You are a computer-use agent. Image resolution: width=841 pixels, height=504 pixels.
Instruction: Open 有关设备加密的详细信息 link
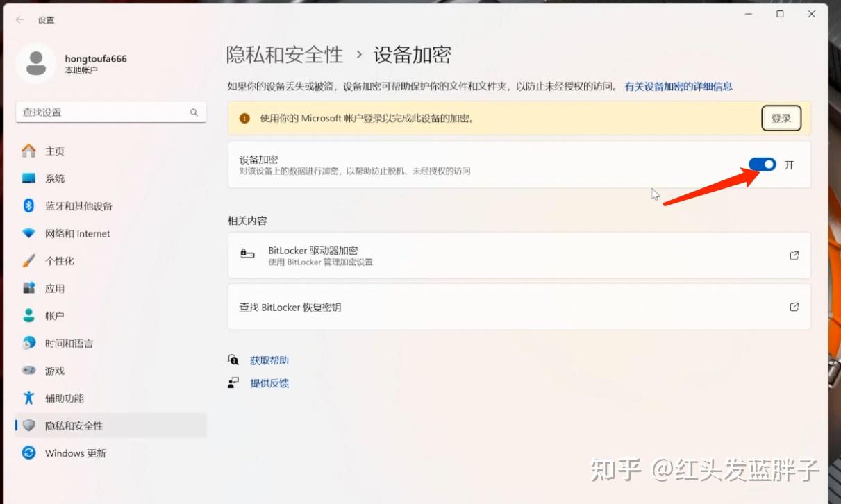tap(678, 87)
